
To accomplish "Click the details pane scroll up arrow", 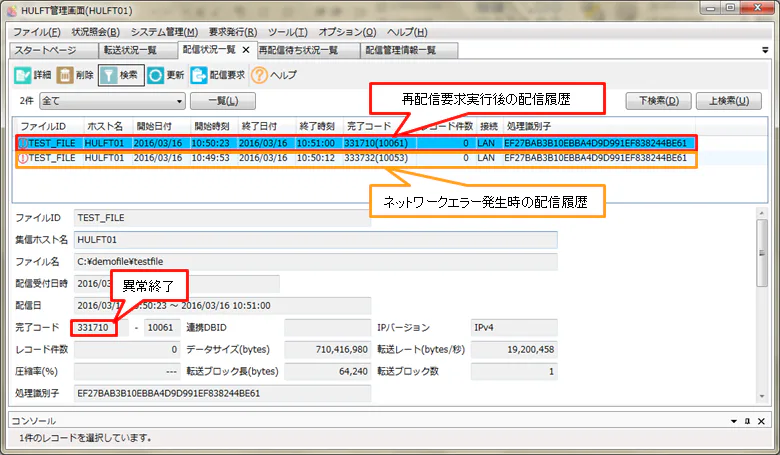I will pos(762,213).
